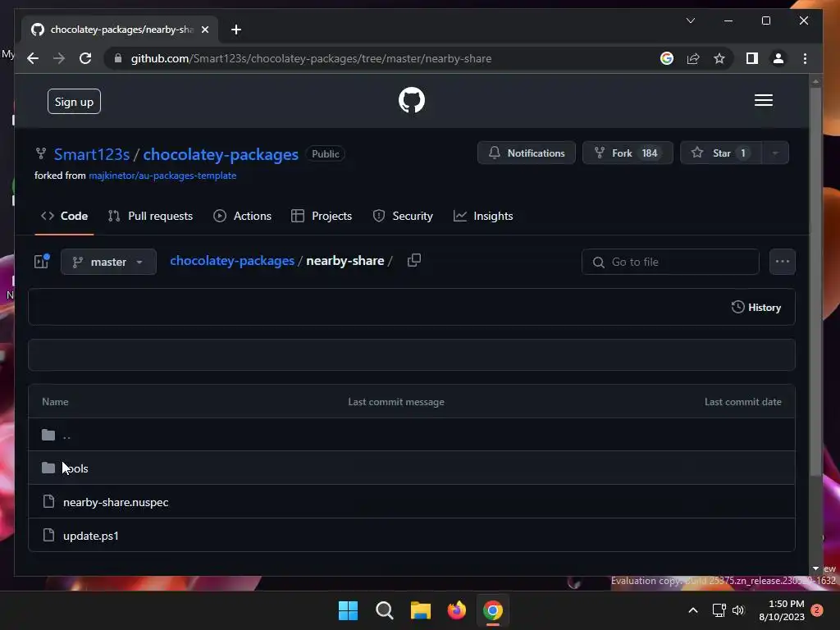
Task: Go to the Projects tab
Action: [x=322, y=216]
